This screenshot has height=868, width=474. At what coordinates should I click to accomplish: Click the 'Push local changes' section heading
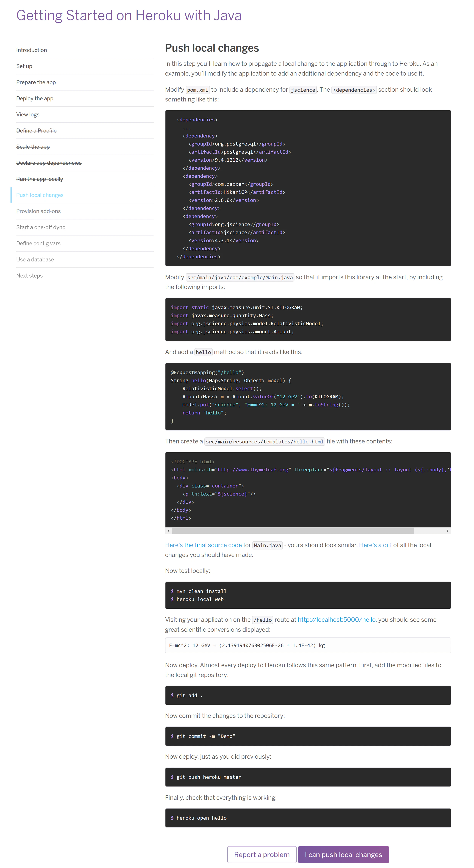pyautogui.click(x=212, y=48)
